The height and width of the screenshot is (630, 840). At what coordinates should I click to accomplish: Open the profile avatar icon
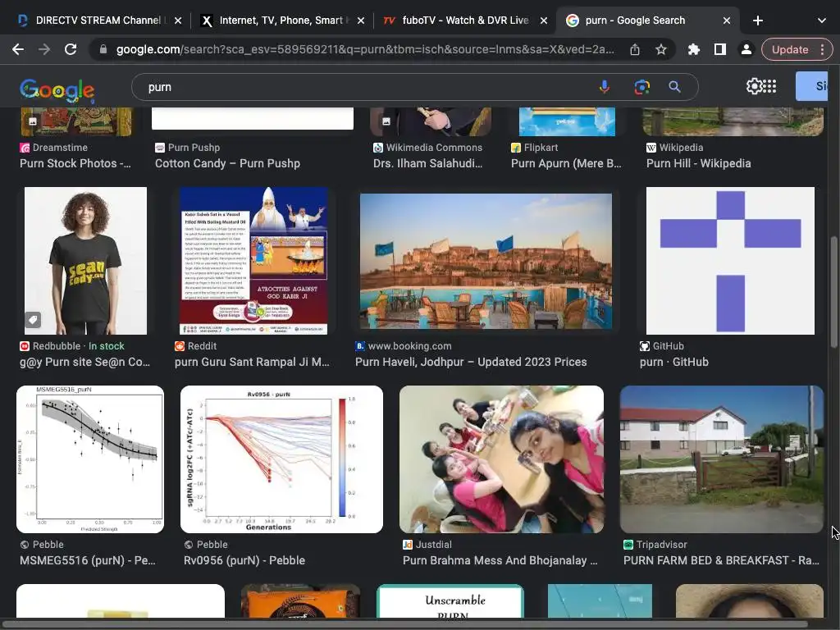tap(746, 49)
